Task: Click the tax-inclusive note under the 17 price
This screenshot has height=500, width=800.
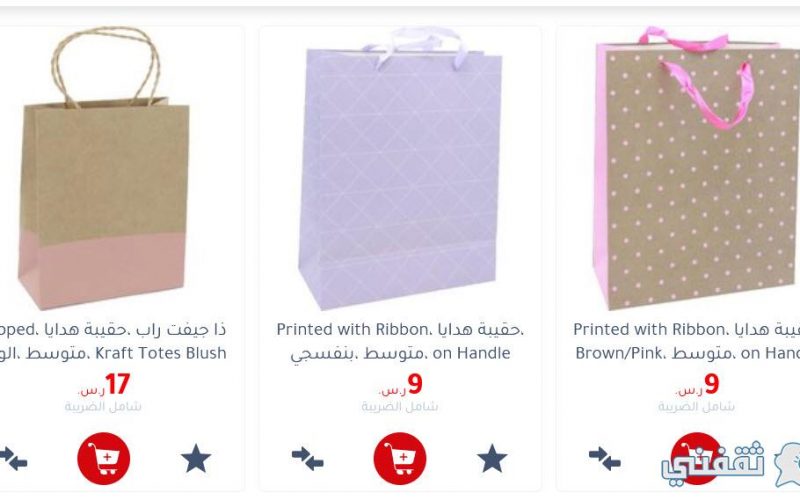Action: tap(103, 407)
